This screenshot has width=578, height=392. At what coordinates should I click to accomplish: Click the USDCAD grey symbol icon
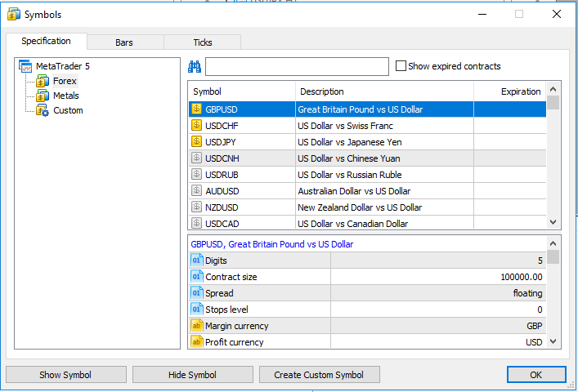pos(197,223)
